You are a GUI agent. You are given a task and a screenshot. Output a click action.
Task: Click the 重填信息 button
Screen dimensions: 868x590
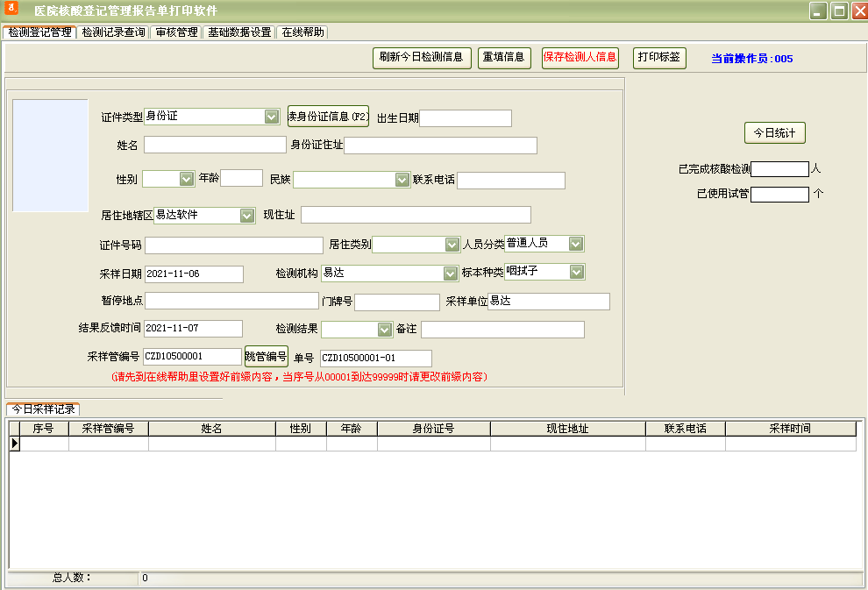[x=504, y=58]
